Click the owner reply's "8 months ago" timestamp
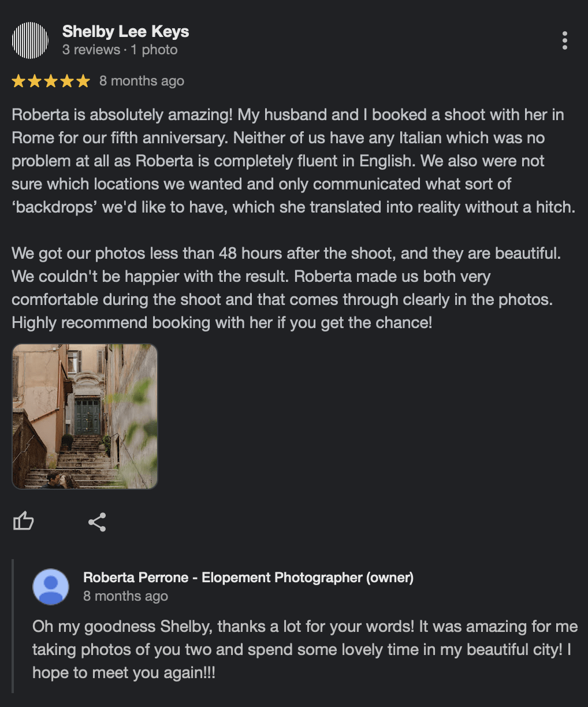The width and height of the screenshot is (588, 707). click(125, 596)
